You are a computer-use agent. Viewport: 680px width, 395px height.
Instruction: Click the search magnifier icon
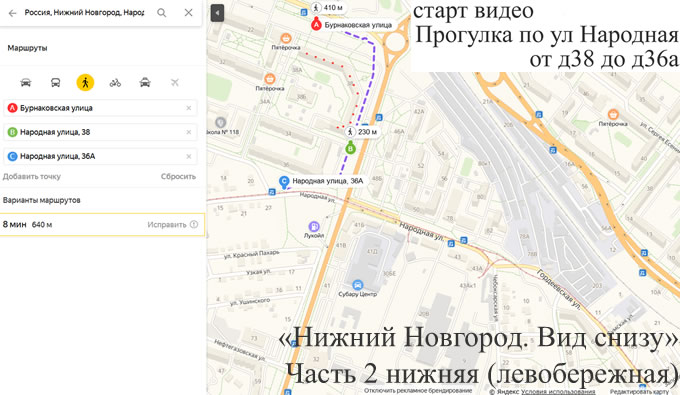(162, 13)
